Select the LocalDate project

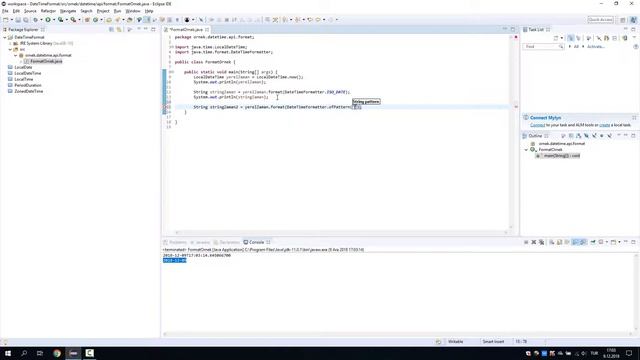click(23, 67)
